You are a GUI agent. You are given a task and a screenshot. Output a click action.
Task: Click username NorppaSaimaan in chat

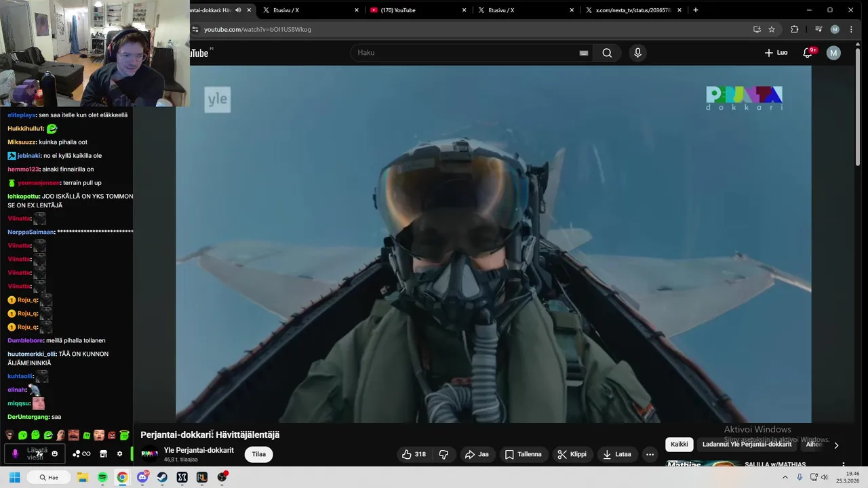pos(31,232)
